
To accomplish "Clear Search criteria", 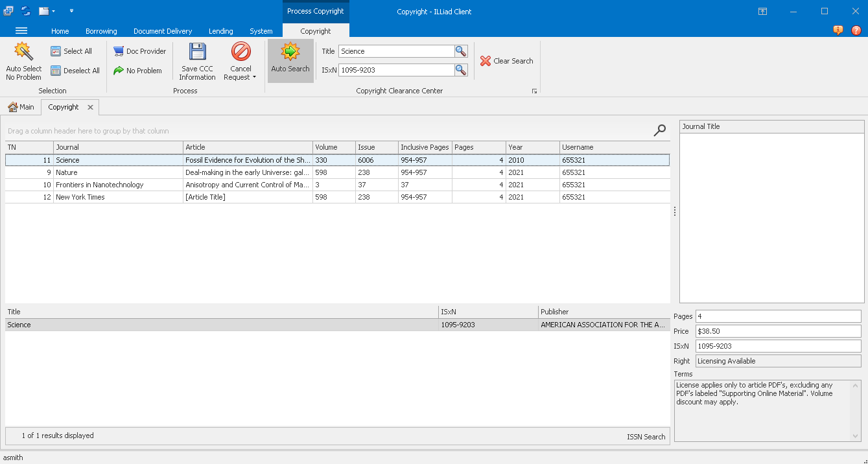I will point(506,60).
